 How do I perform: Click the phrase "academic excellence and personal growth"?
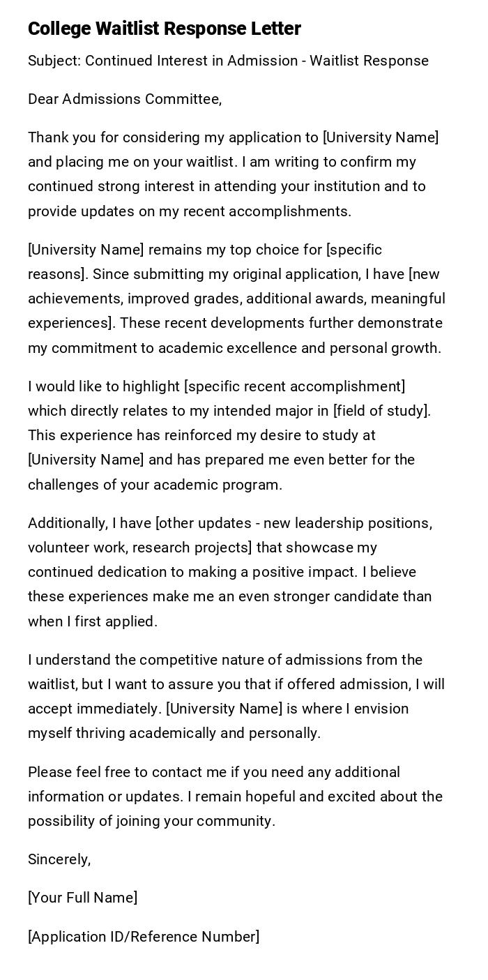(299, 348)
